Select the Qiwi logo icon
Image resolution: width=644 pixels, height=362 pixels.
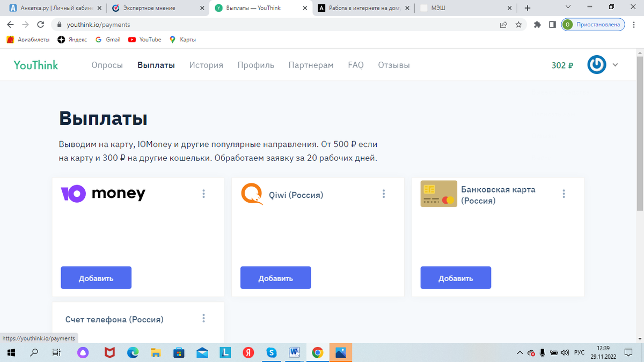pos(251,194)
